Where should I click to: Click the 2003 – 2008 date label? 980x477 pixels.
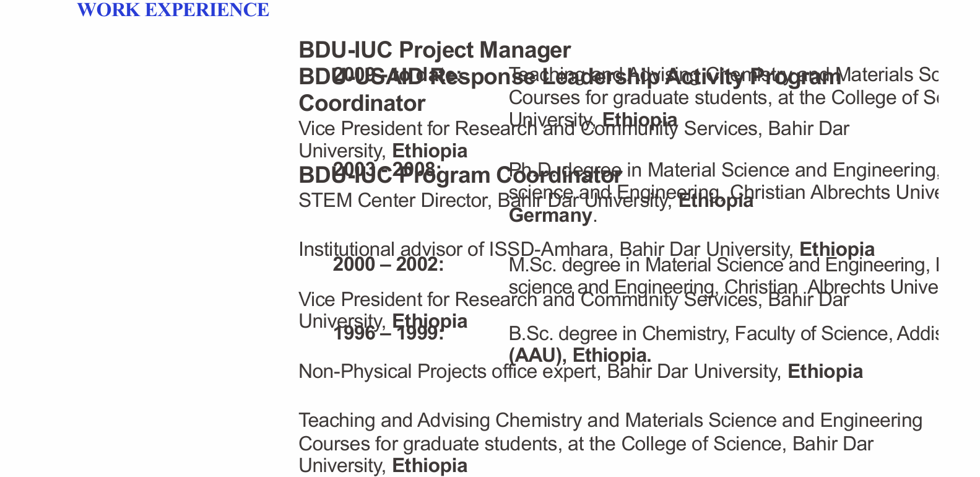coord(387,169)
